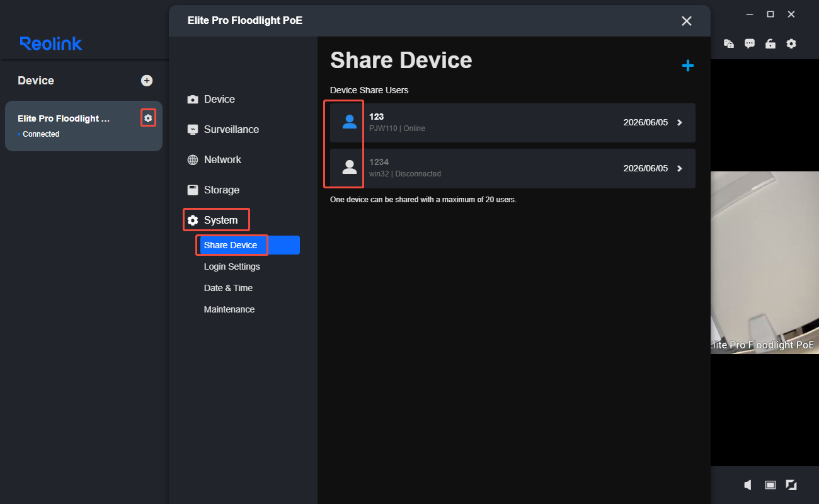Select Date & Time submenu item
819x504 pixels.
click(228, 288)
